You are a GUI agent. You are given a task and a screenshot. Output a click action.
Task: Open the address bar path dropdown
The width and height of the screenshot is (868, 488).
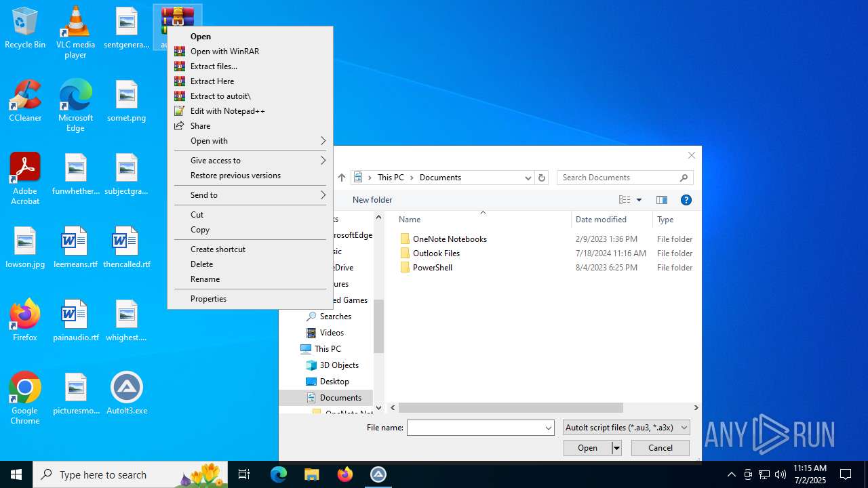point(528,178)
